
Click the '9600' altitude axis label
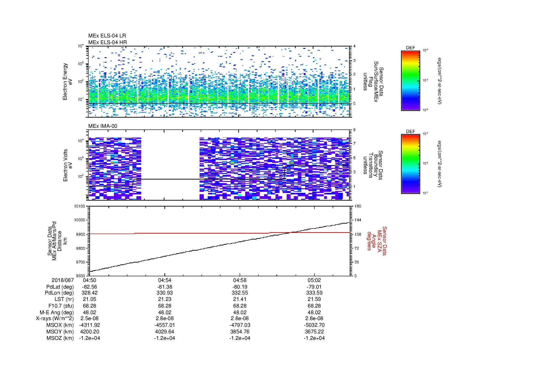click(81, 276)
